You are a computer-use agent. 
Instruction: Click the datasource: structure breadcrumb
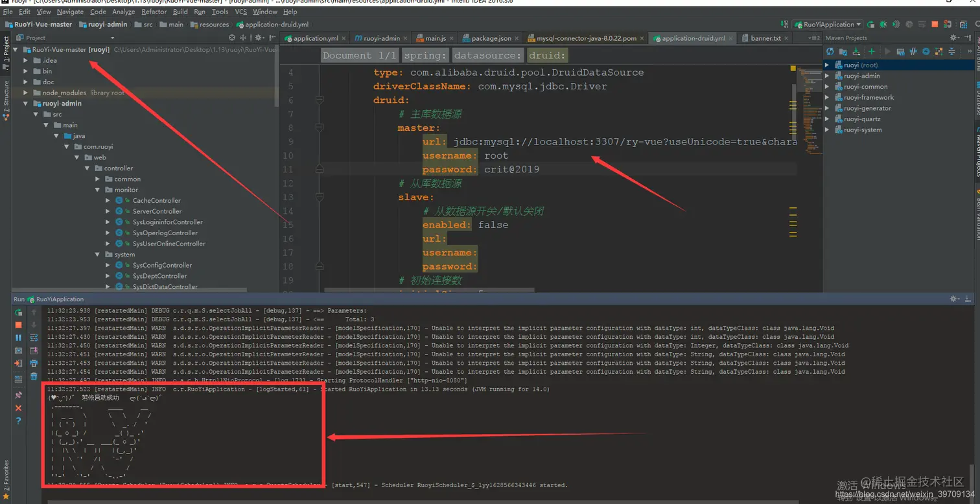pyautogui.click(x=487, y=56)
